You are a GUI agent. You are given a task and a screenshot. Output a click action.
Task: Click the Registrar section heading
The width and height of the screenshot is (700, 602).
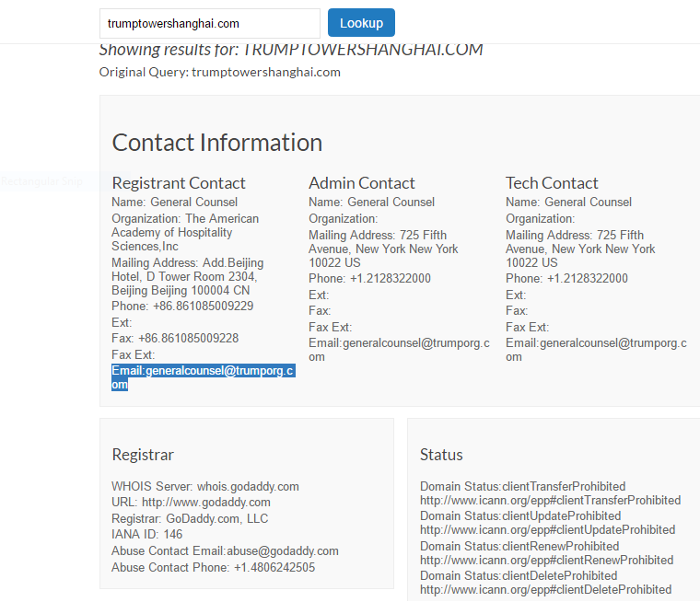tap(143, 455)
